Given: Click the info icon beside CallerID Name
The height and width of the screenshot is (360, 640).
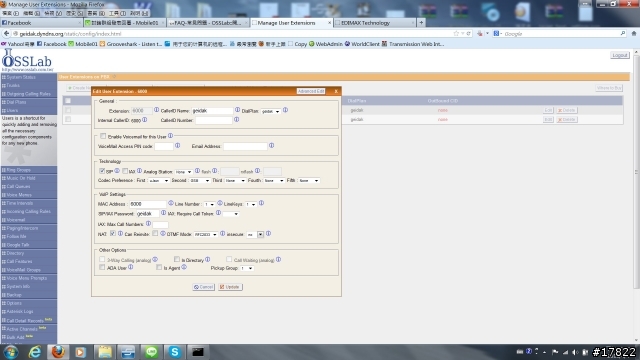Looking at the screenshot, I should pos(237,110).
